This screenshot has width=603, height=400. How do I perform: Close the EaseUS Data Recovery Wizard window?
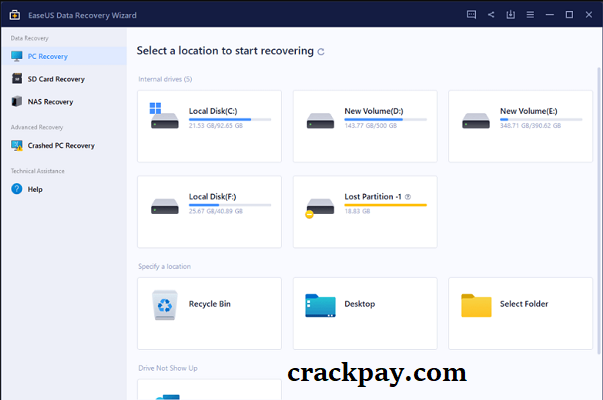tap(589, 15)
